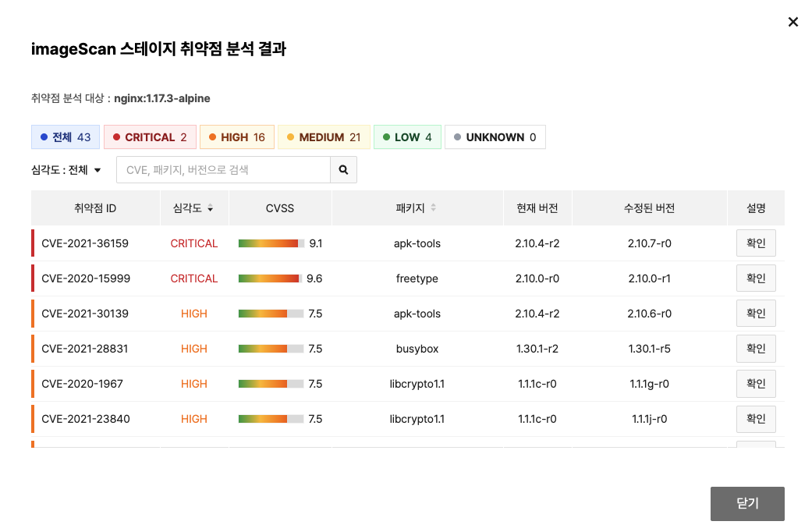Screen dimensions: 812x532
Task: Click the CVSS 9.6 score bar
Action: (x=270, y=278)
